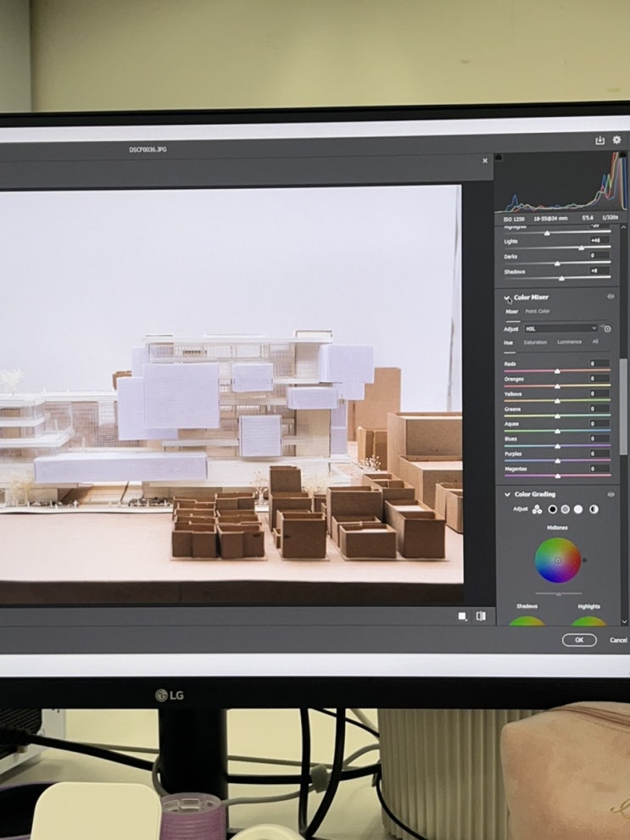Click the Oranges value field
Viewport: 630px width, 840px height.
[599, 378]
